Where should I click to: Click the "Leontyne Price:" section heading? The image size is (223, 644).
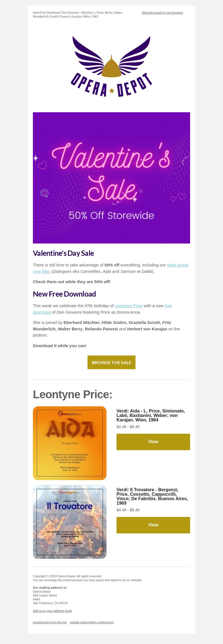pos(72,394)
